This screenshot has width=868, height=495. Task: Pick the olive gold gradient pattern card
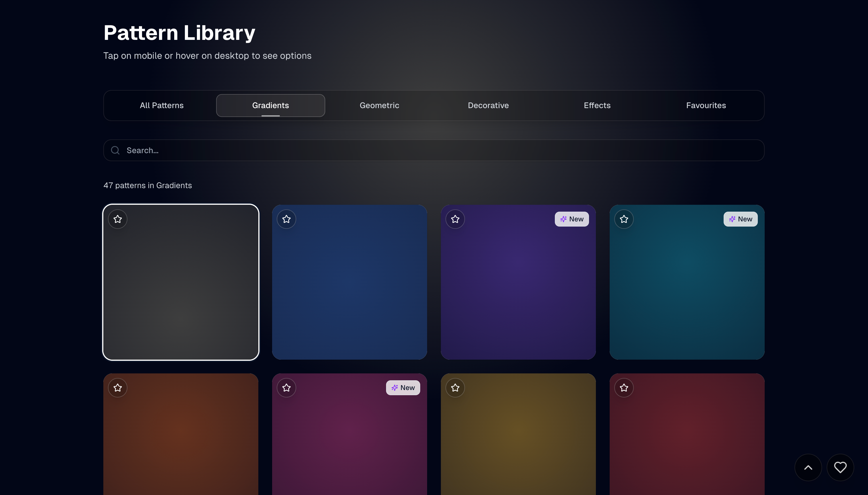point(518,434)
